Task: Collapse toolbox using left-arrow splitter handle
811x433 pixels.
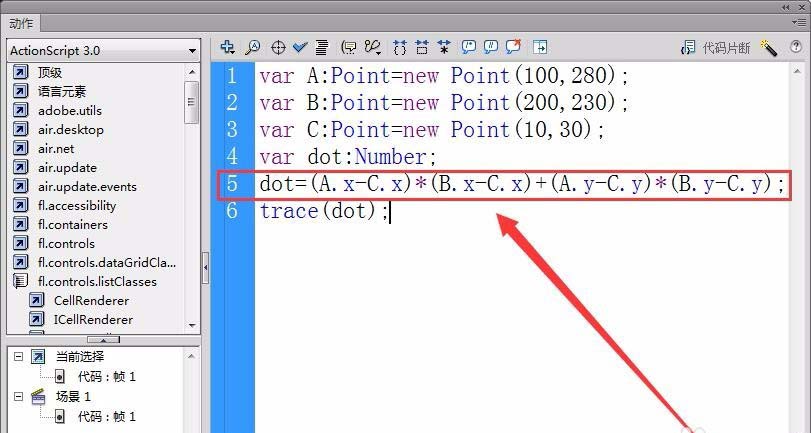Action: (205, 267)
